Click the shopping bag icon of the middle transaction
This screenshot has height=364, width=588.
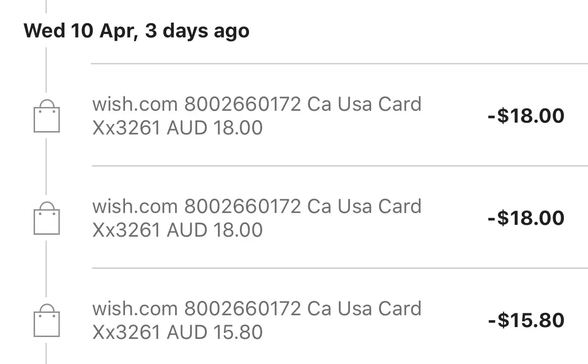coord(46,219)
